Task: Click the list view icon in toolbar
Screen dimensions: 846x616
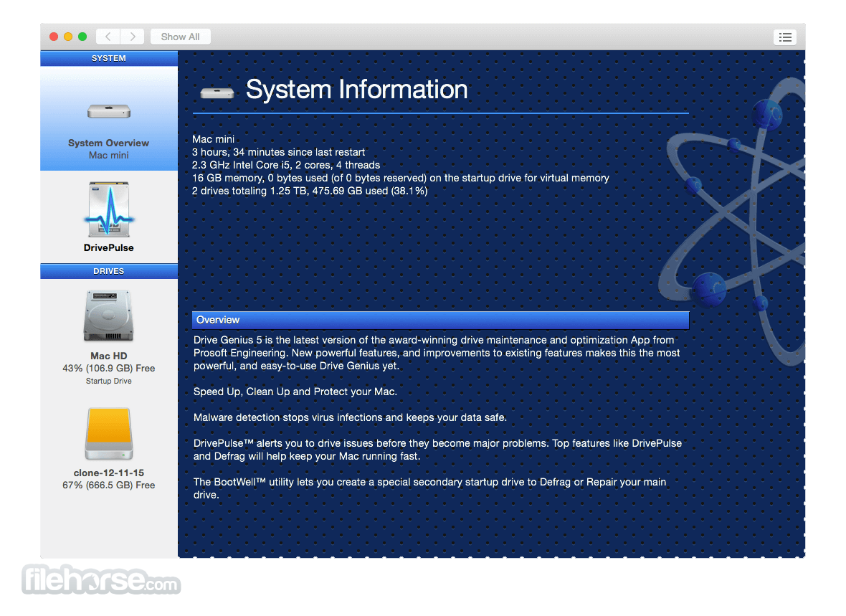Action: coord(785,37)
